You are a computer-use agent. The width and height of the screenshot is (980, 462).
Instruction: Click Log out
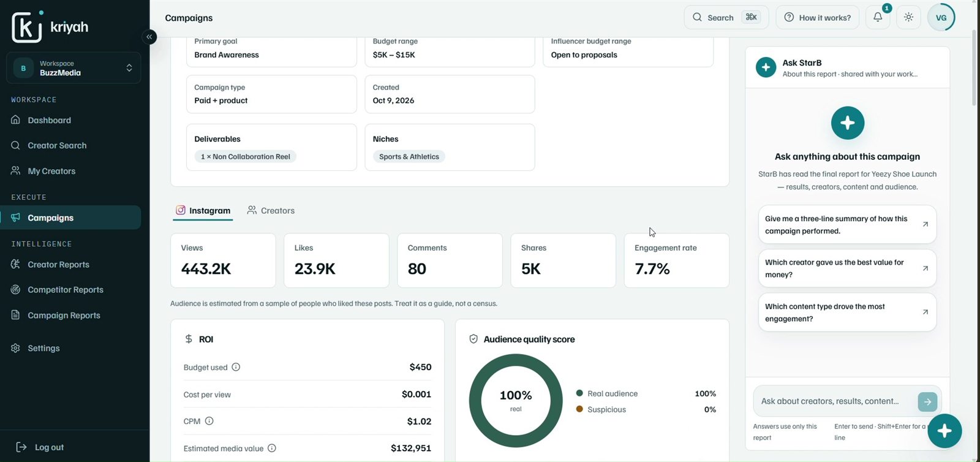tap(40, 447)
